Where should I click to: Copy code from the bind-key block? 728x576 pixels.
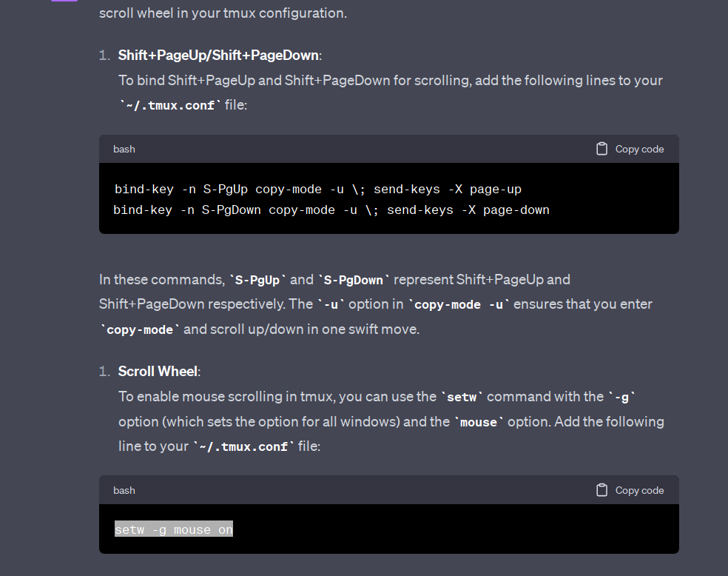(630, 149)
